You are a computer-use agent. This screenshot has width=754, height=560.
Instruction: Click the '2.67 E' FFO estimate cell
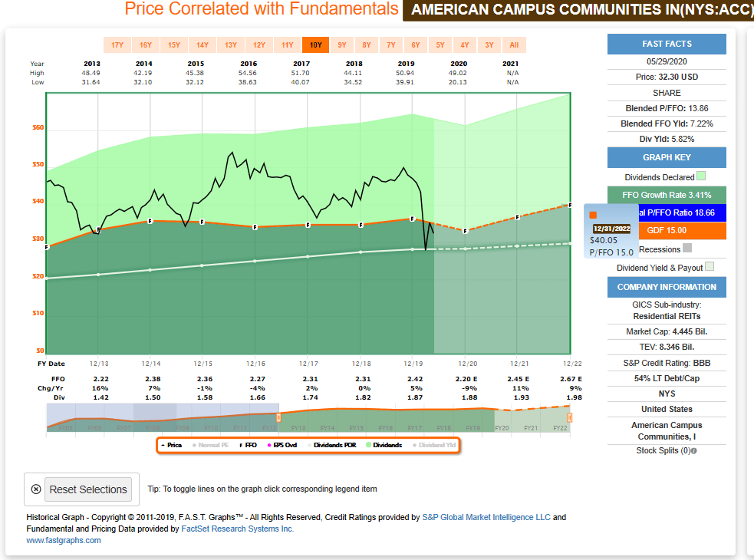(571, 379)
